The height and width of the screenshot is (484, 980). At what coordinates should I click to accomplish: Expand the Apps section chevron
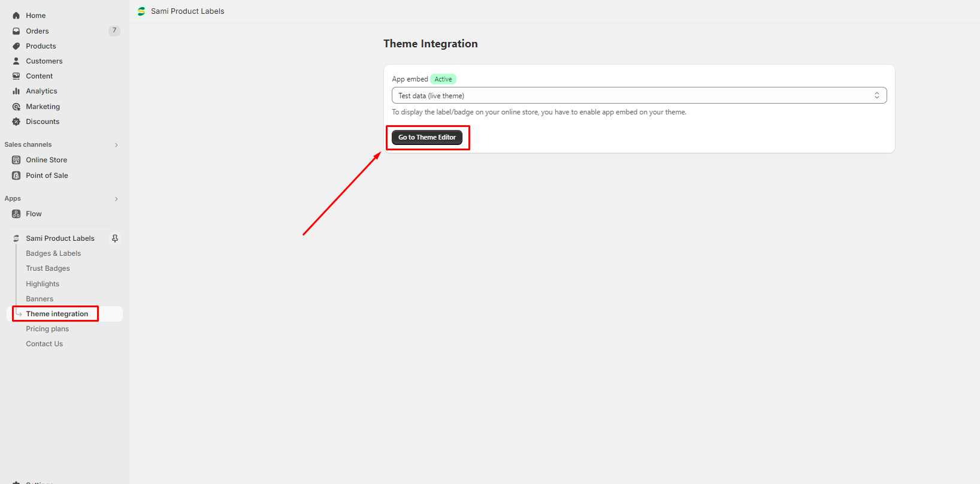[x=116, y=199]
